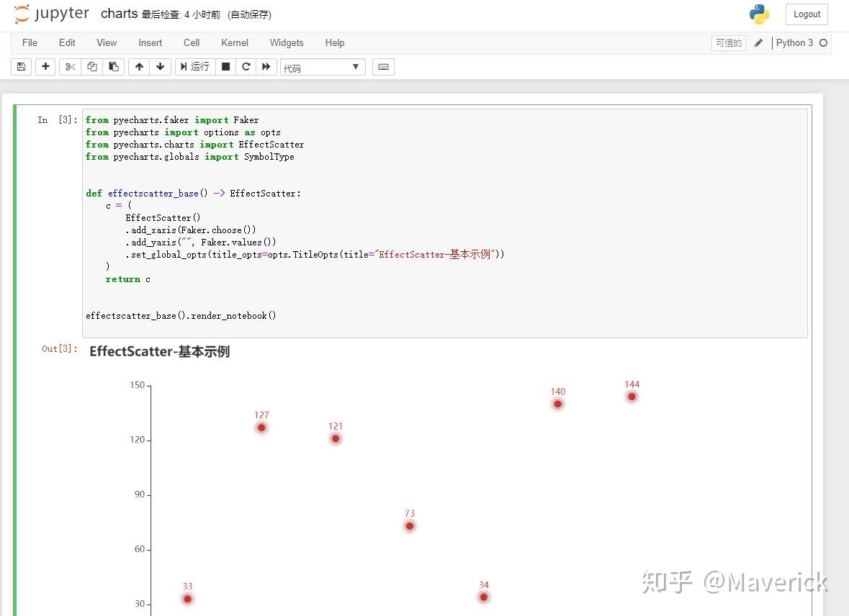This screenshot has width=849, height=616.
Task: Move the selected cell up
Action: point(139,66)
